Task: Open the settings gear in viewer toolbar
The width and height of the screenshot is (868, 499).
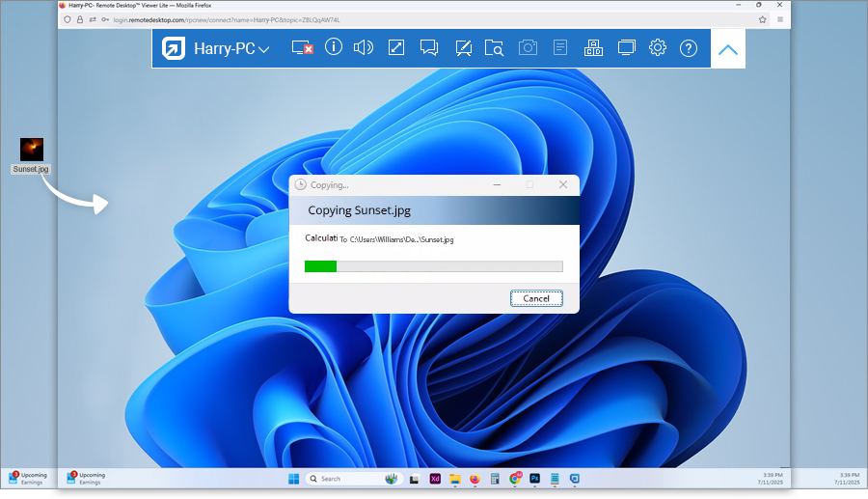Action: (658, 47)
